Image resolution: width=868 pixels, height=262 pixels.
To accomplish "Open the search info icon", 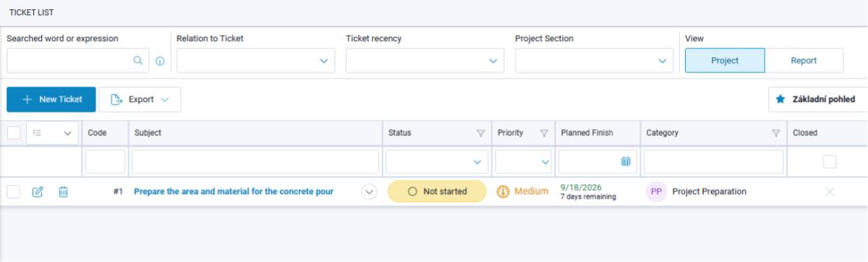I will click(x=160, y=62).
